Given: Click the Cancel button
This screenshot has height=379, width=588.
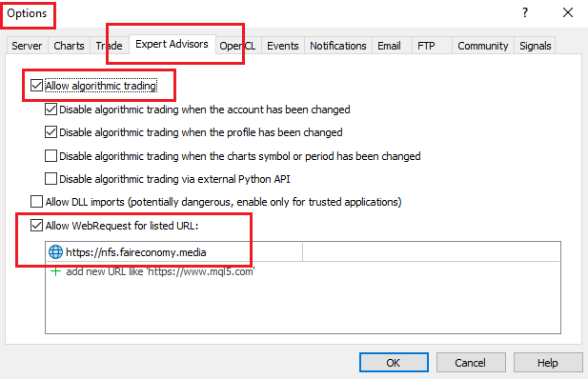Looking at the screenshot, I should pyautogui.click(x=471, y=363).
